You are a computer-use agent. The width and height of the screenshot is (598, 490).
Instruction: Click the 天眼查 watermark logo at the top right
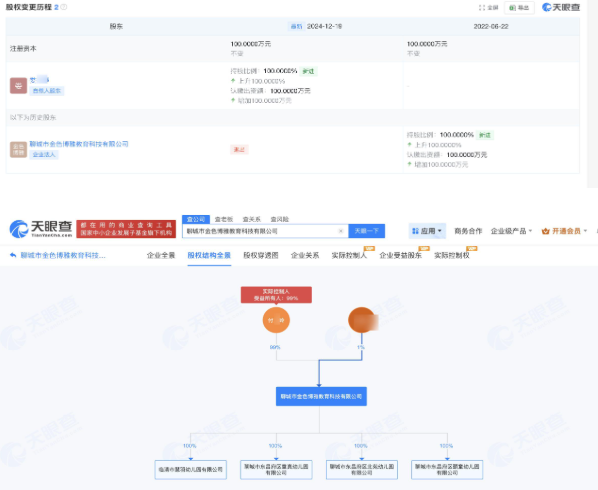click(561, 7)
